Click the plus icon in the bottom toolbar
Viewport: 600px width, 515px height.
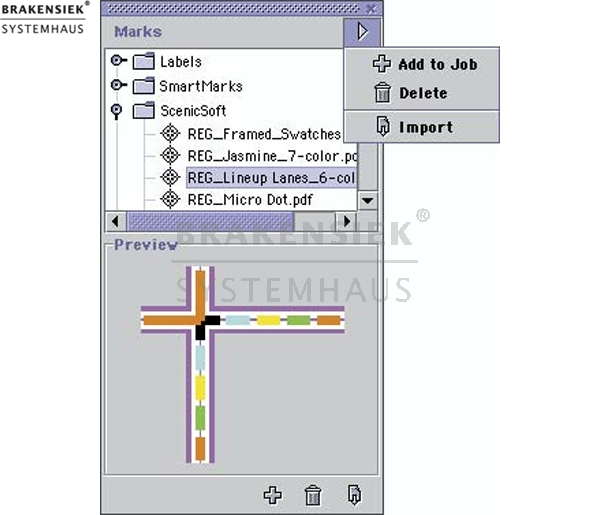point(273,495)
